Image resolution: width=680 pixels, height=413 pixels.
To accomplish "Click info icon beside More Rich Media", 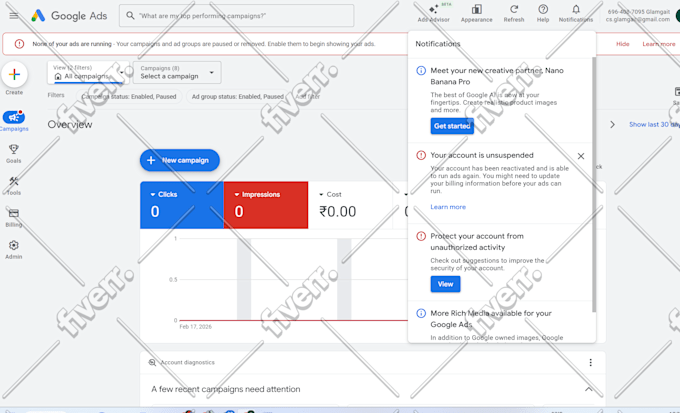I will coord(421,313).
